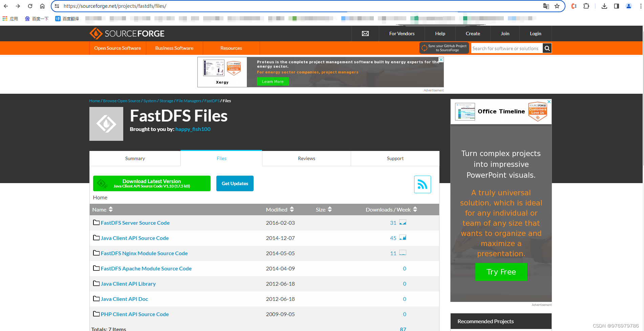The image size is (644, 331).
Task: Open the Open Source Software menu
Action: (117, 48)
